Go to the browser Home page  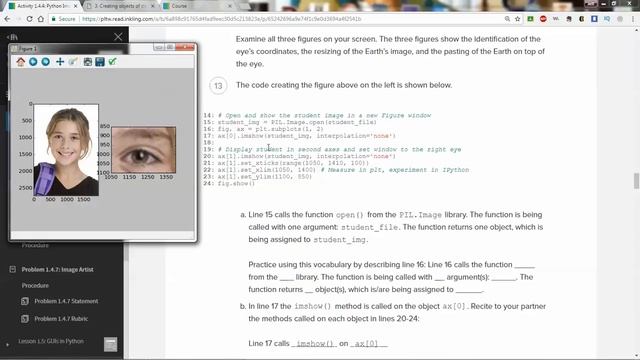[x=40, y=19]
